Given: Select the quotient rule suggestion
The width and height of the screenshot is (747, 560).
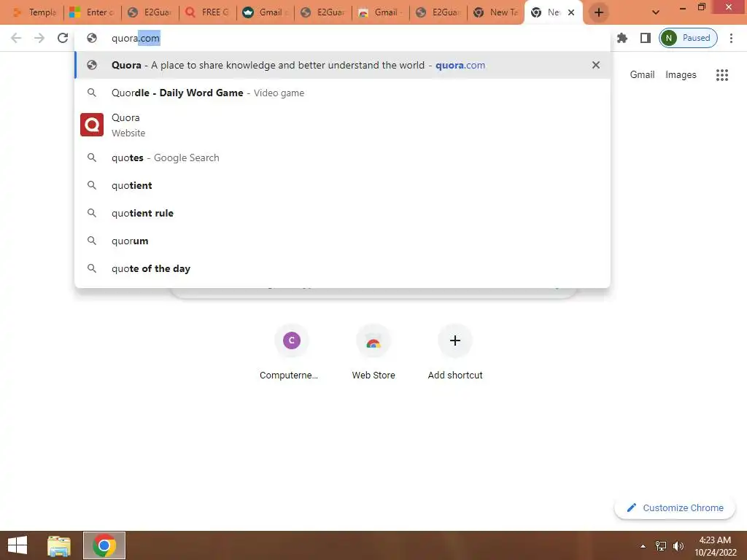Looking at the screenshot, I should tap(343, 213).
